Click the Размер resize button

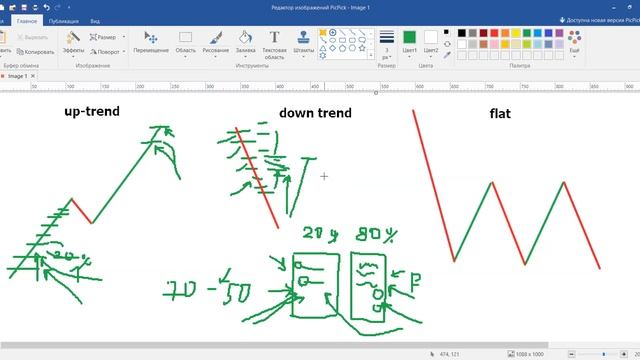(x=102, y=37)
